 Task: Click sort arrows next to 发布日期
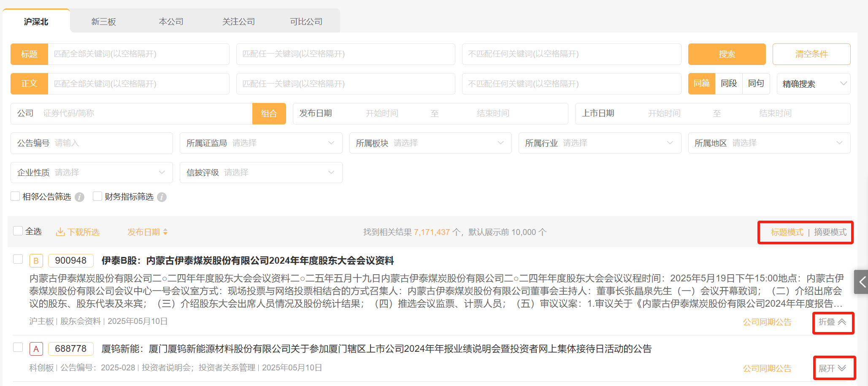[x=165, y=232]
